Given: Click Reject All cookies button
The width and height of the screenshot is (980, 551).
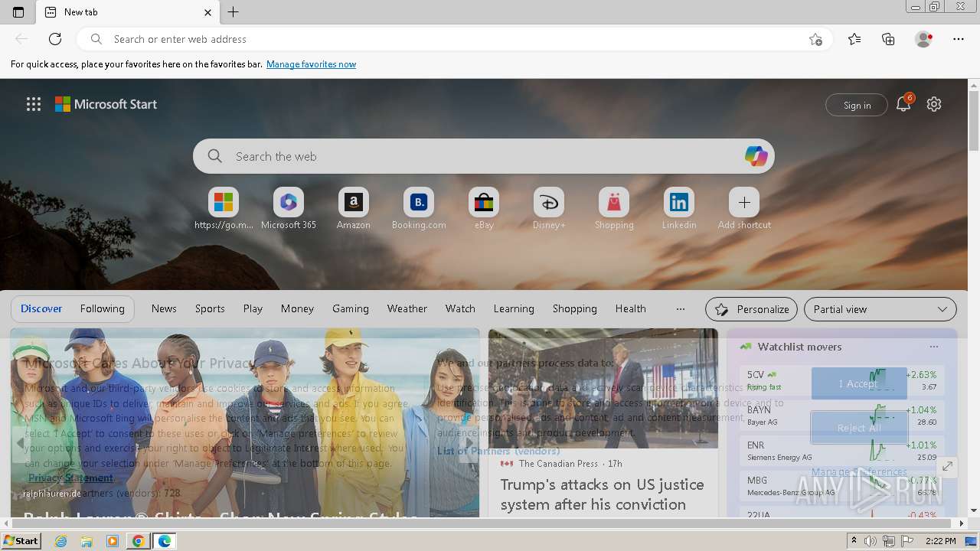Looking at the screenshot, I should 859,428.
